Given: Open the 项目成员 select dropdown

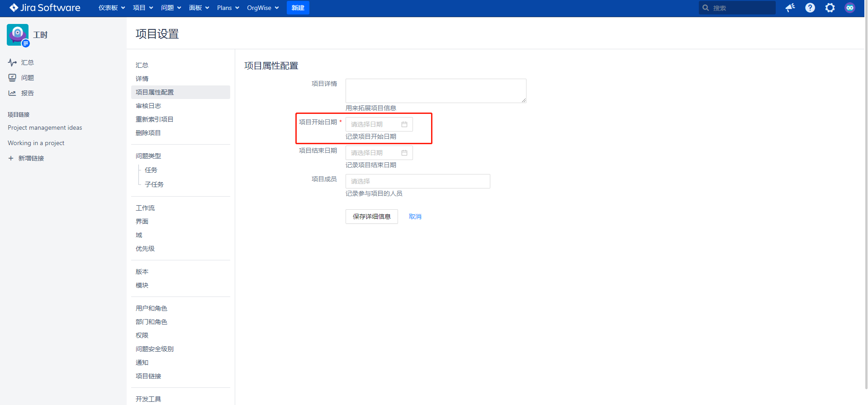Looking at the screenshot, I should click(x=417, y=181).
